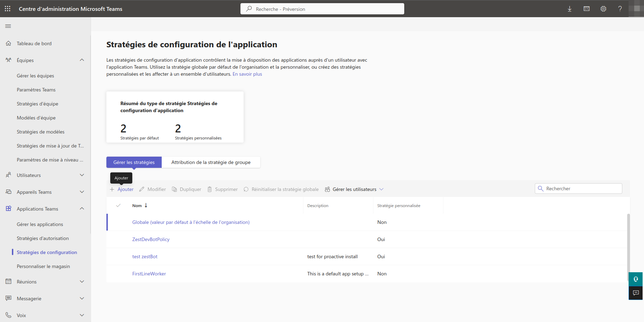Switch to Attribution de la stratégie de groupe tab
The height and width of the screenshot is (322, 644).
211,162
